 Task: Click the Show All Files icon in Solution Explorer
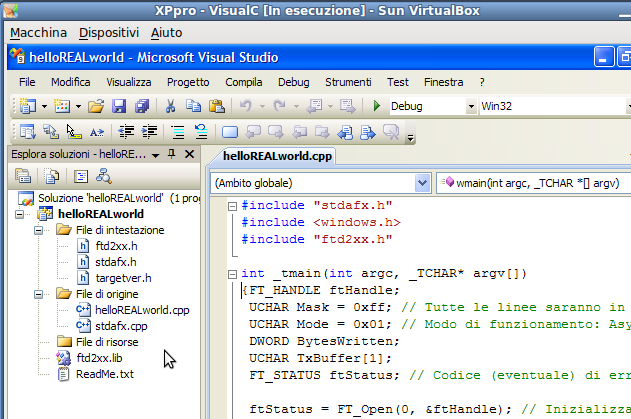click(x=52, y=176)
